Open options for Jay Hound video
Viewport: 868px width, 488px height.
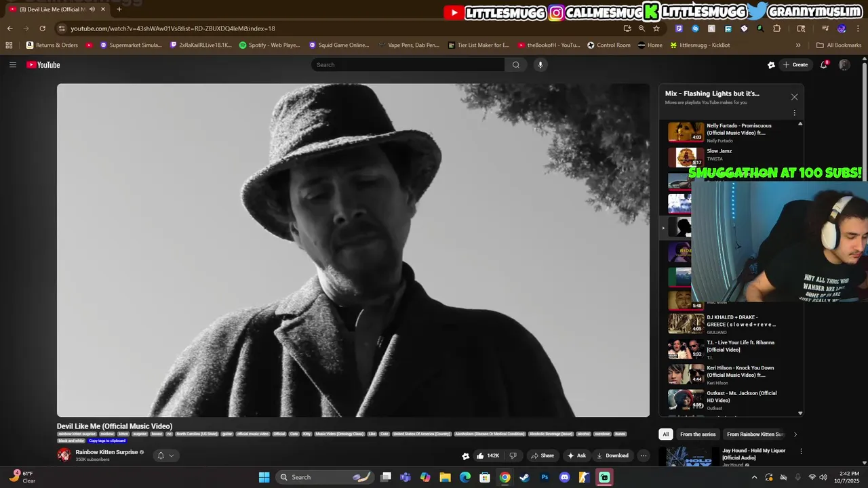pos(801,451)
